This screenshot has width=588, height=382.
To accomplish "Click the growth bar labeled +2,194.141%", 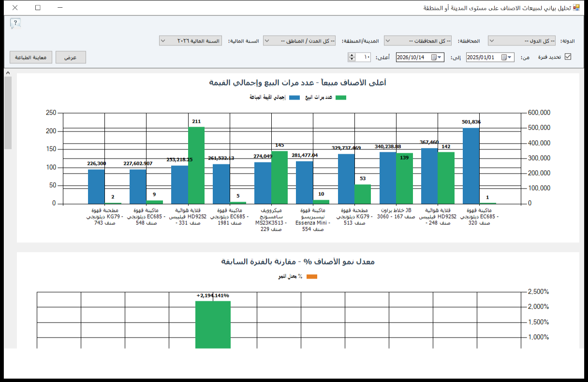I will click(213, 324).
